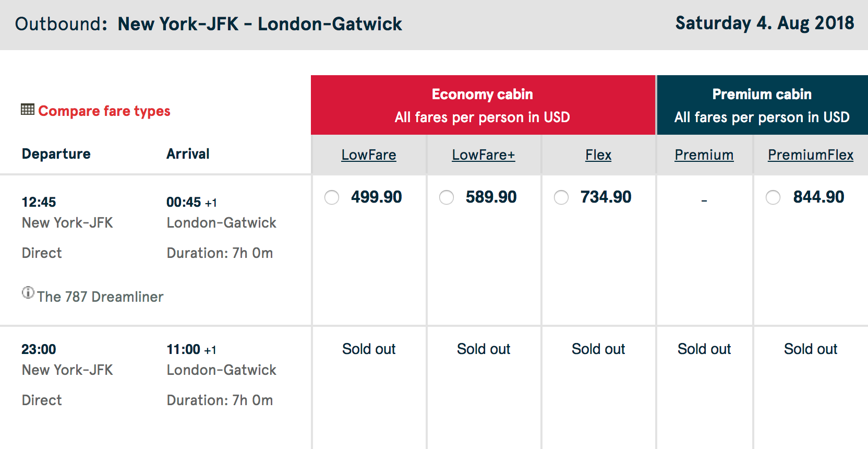This screenshot has height=449, width=868.
Task: Click the LowFare+ fare type link
Action: coord(484,155)
